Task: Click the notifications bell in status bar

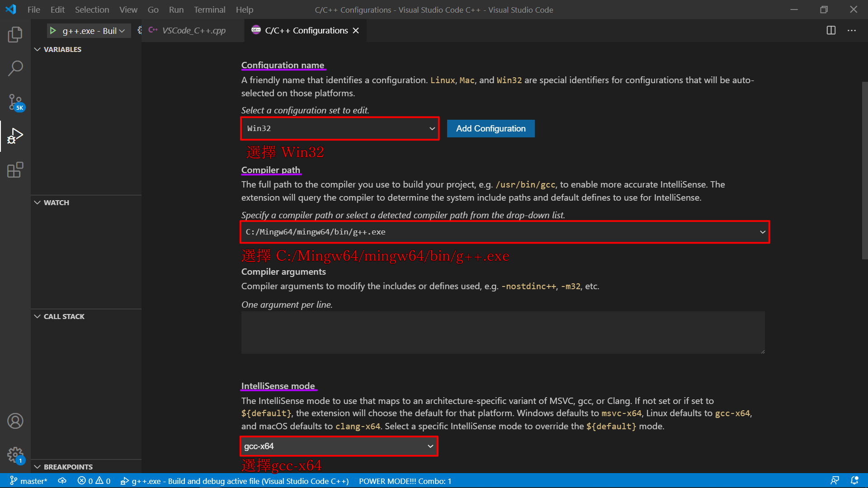Action: [x=854, y=481]
